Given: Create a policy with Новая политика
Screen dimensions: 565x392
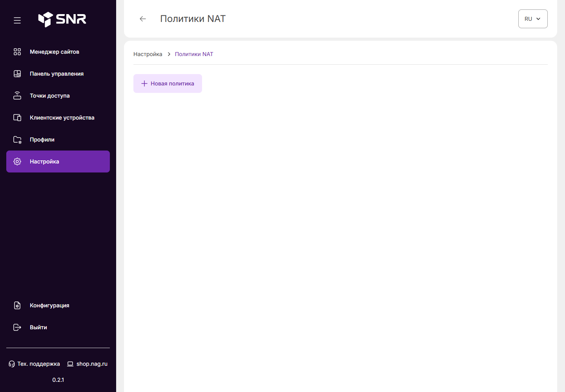Looking at the screenshot, I should 168,83.
